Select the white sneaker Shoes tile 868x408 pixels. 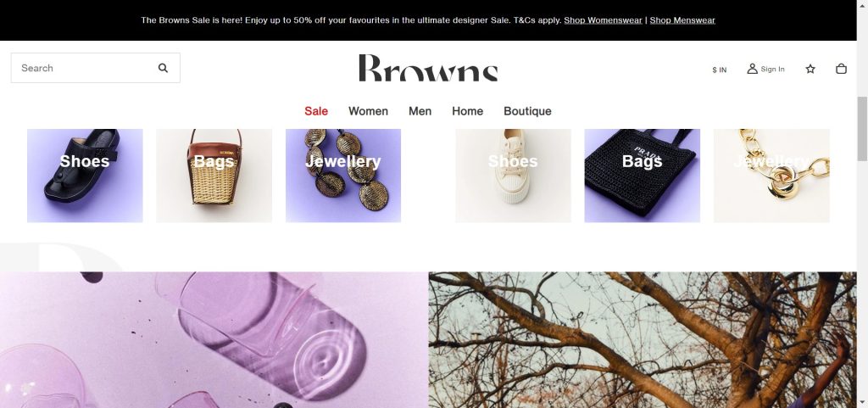(513, 176)
